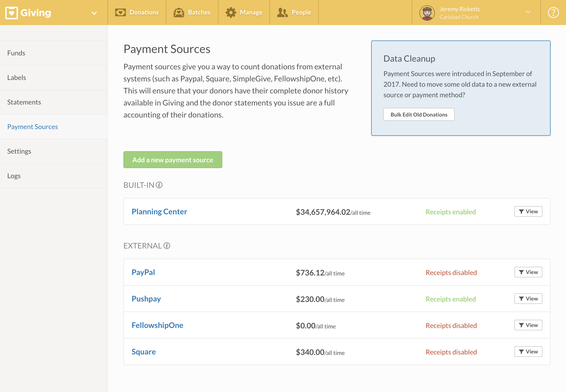Click the info icon beside EXTERNAL
This screenshot has height=392, width=566.
click(x=167, y=246)
